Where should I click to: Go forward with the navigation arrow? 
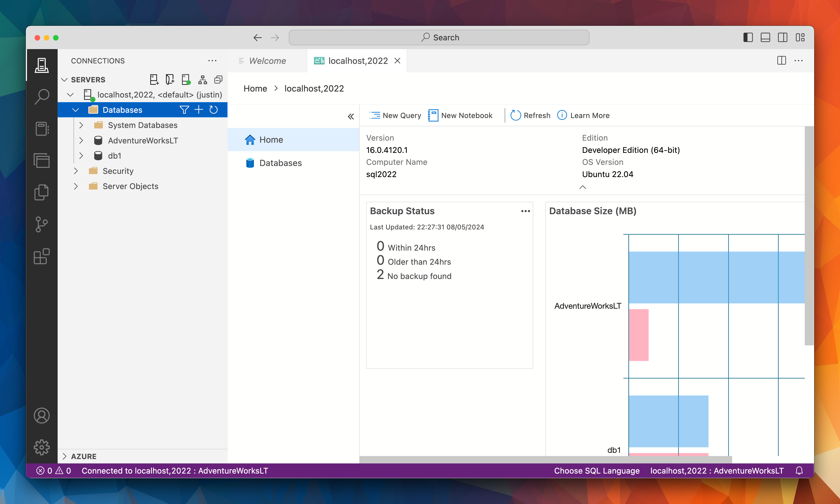[x=275, y=37]
